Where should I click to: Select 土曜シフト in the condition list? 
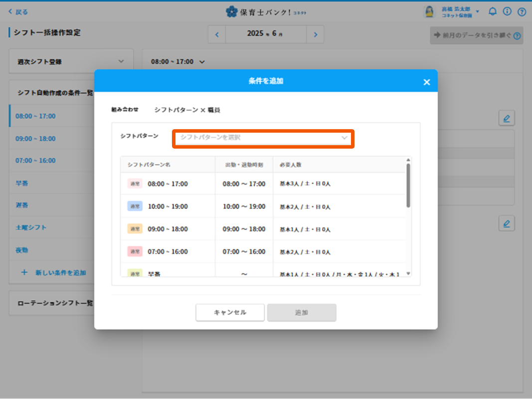pyautogui.click(x=31, y=227)
